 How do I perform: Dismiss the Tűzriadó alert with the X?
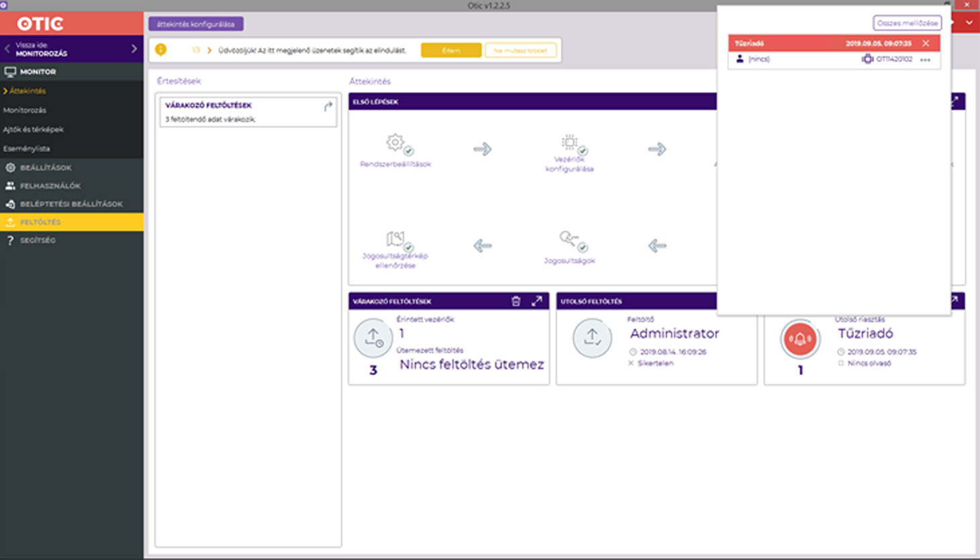tap(926, 44)
